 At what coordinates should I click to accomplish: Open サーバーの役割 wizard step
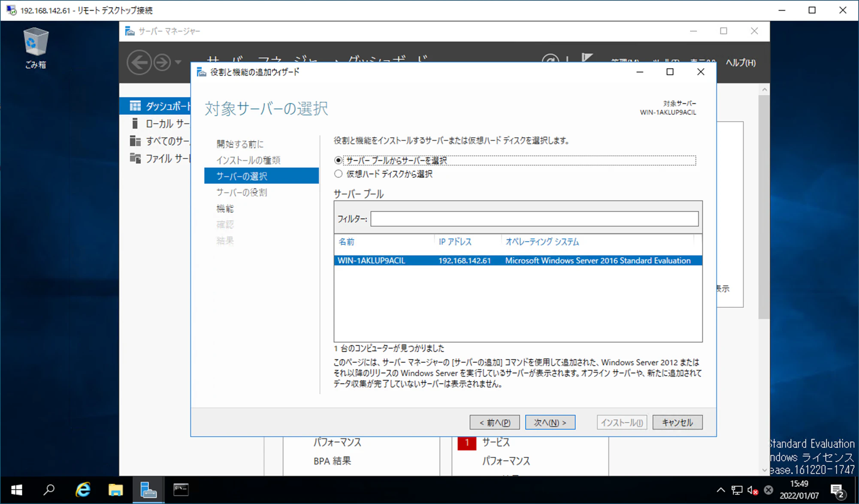coord(242,192)
